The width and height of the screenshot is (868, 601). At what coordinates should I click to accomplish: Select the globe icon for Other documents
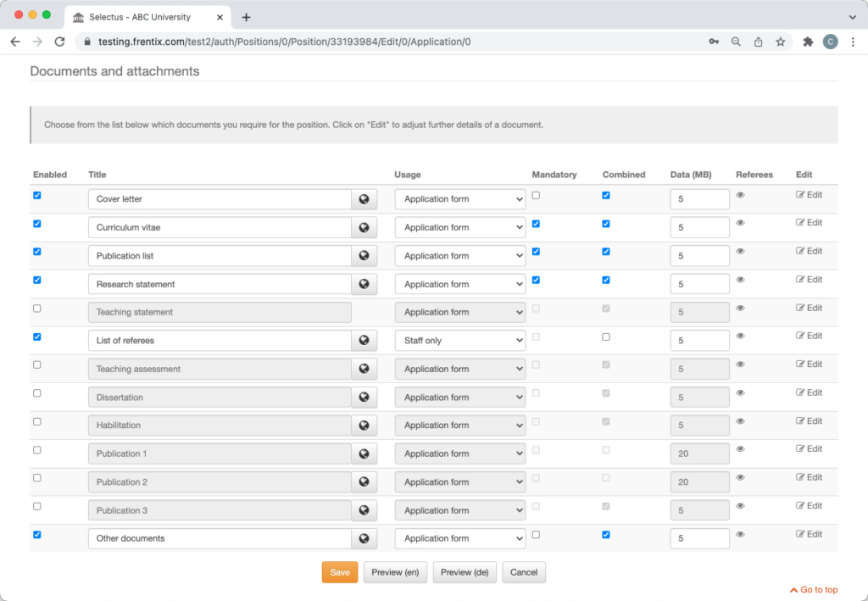tap(364, 538)
